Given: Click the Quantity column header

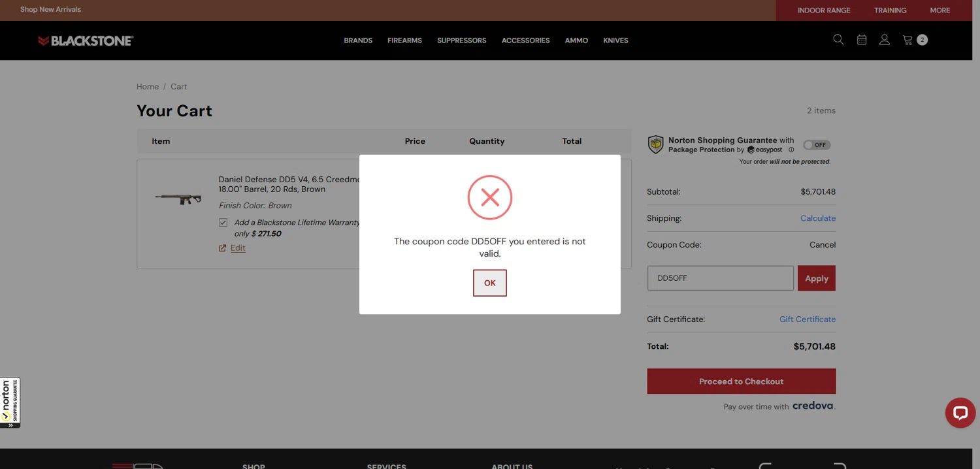Looking at the screenshot, I should [x=487, y=141].
